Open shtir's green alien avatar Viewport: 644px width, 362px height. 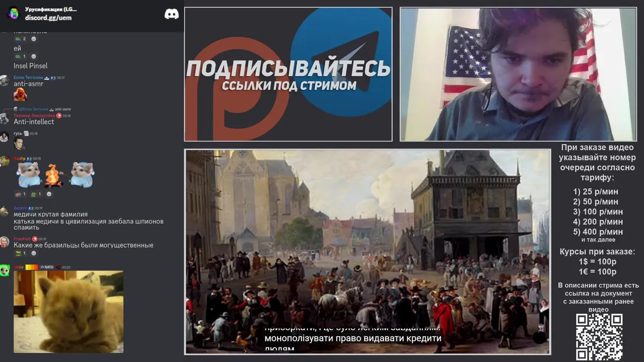[x=5, y=270]
